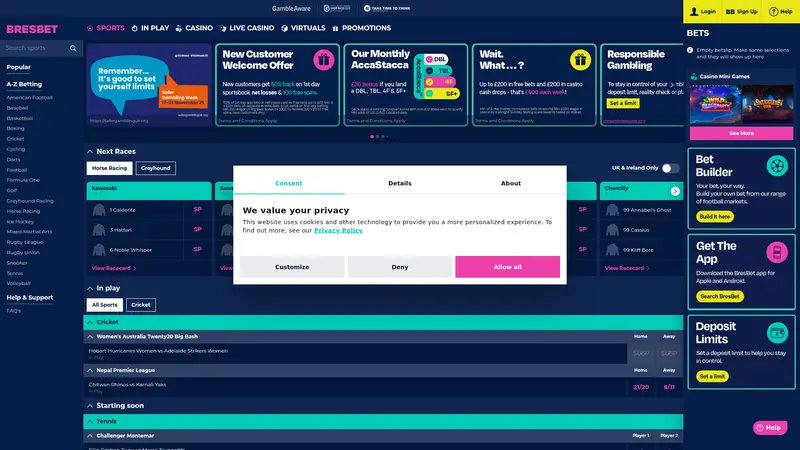Click the Search sports input field
Image resolution: width=800 pixels, height=450 pixels.
(36, 48)
